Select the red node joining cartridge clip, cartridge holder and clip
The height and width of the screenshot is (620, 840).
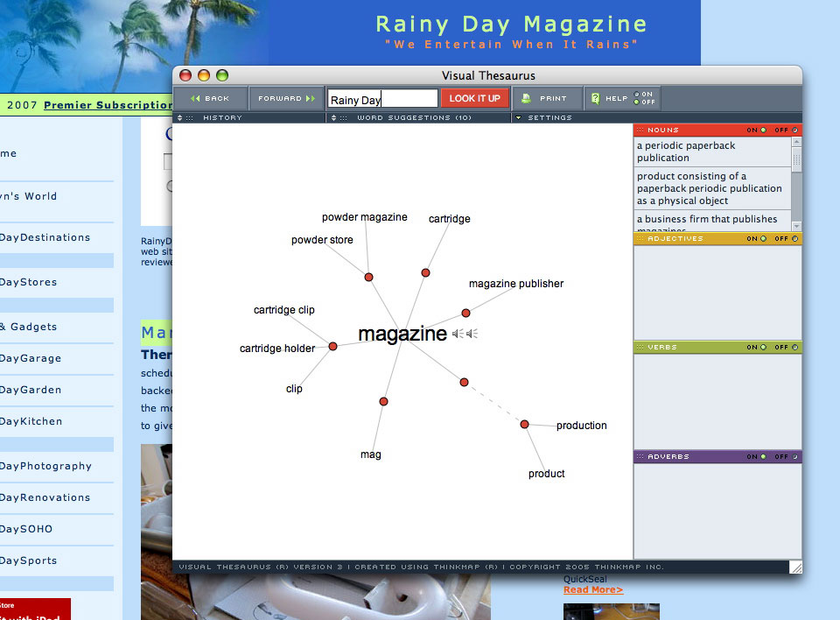pyautogui.click(x=332, y=347)
